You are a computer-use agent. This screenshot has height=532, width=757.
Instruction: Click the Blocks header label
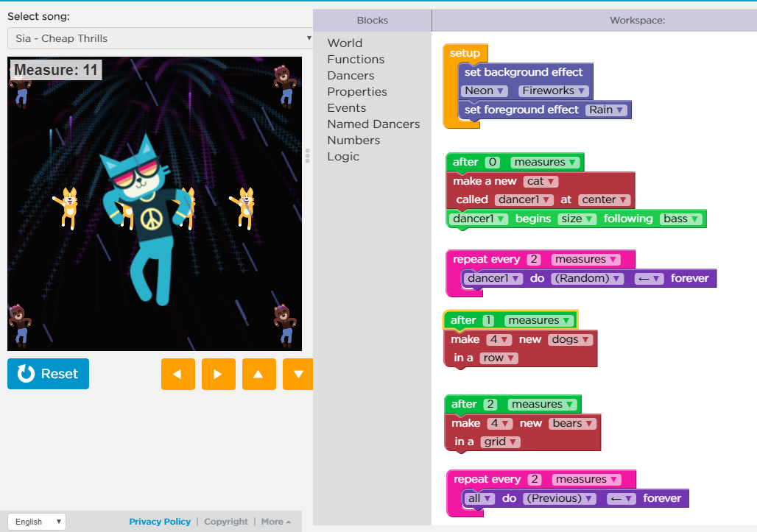pos(372,21)
